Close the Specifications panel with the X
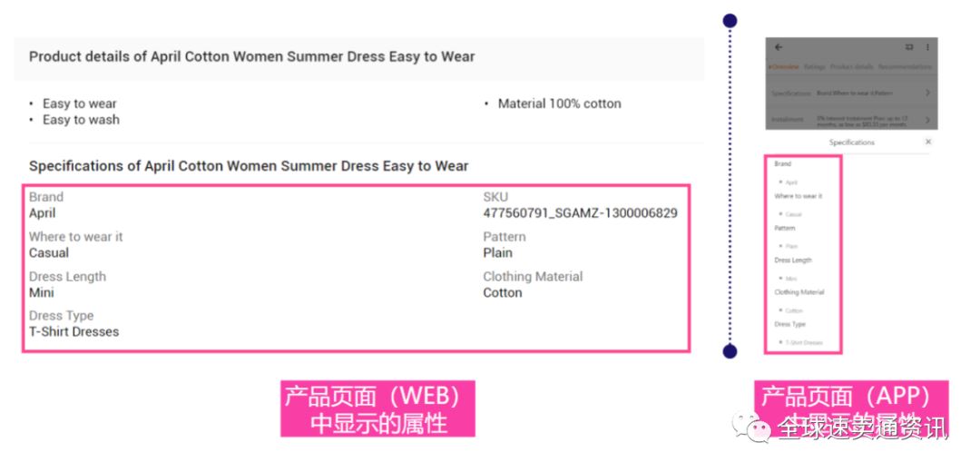 [928, 142]
